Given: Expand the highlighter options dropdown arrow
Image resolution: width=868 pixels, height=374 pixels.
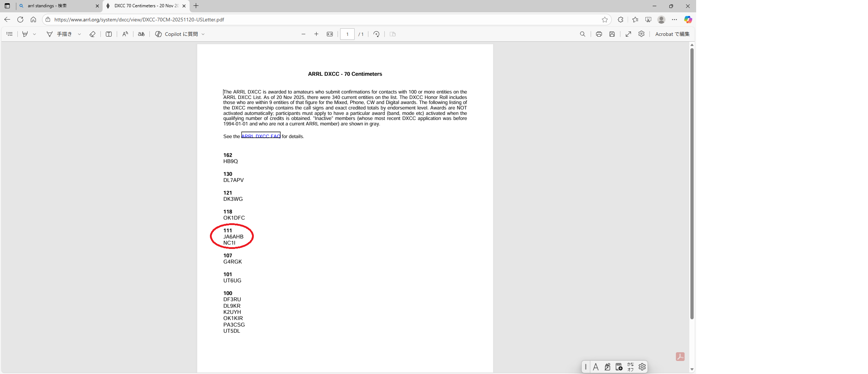Looking at the screenshot, I should coord(34,34).
